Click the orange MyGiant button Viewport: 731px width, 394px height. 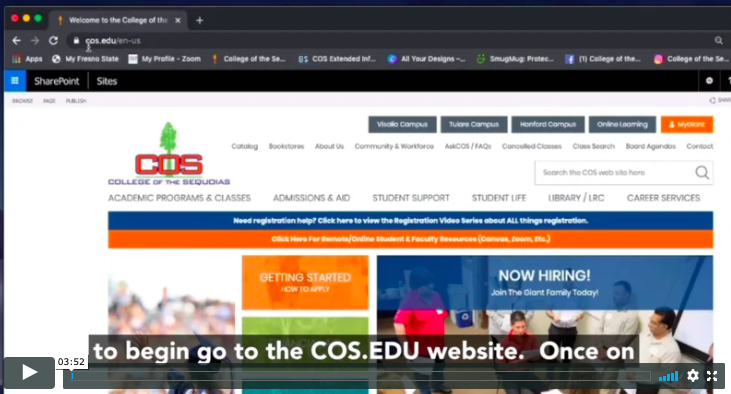pos(687,124)
